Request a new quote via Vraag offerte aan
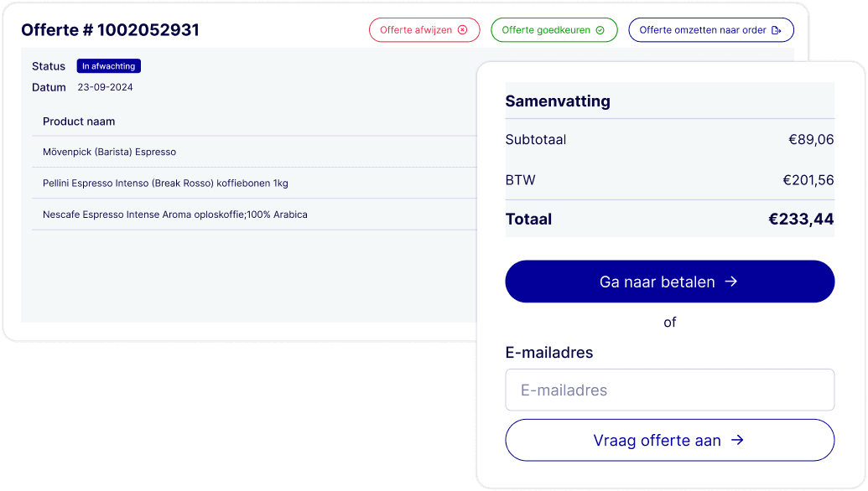 tap(669, 440)
